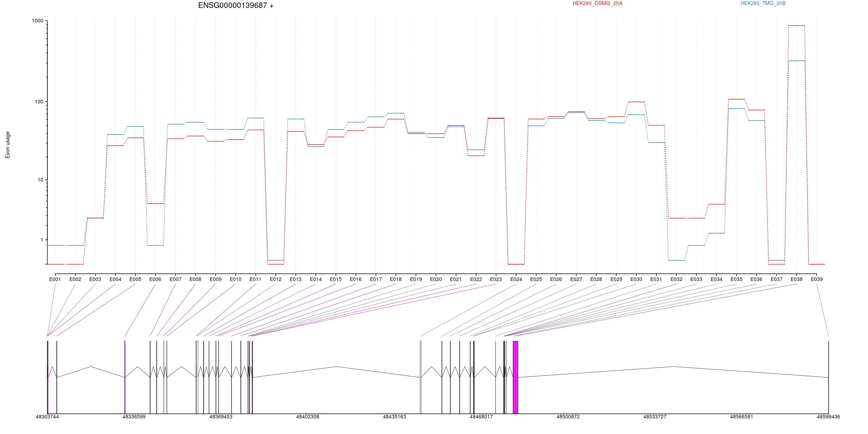Viewport: 868px width, 434px height.
Task: Select exon label E033
Action: 696,279
